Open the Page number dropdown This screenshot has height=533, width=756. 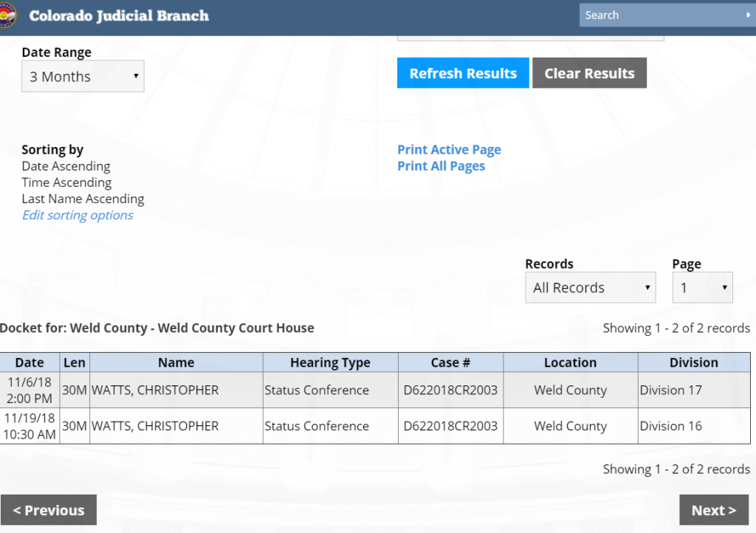pos(701,288)
